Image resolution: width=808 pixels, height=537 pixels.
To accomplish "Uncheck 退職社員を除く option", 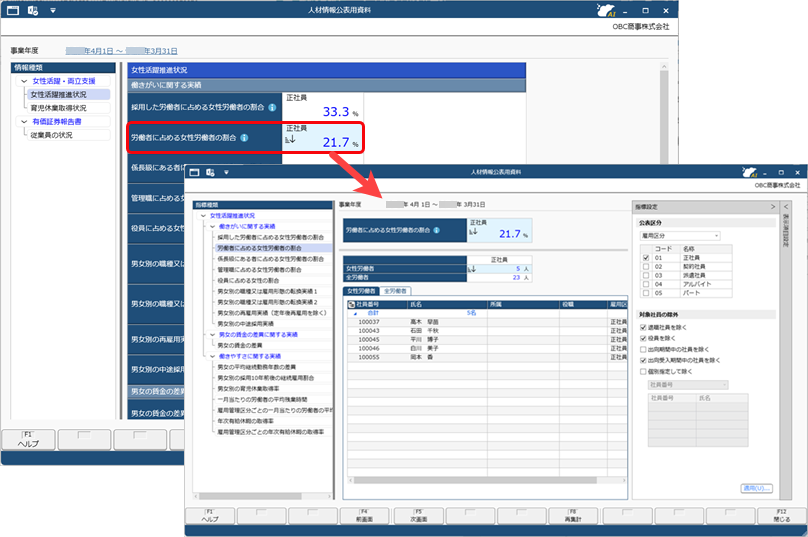I will point(644,328).
